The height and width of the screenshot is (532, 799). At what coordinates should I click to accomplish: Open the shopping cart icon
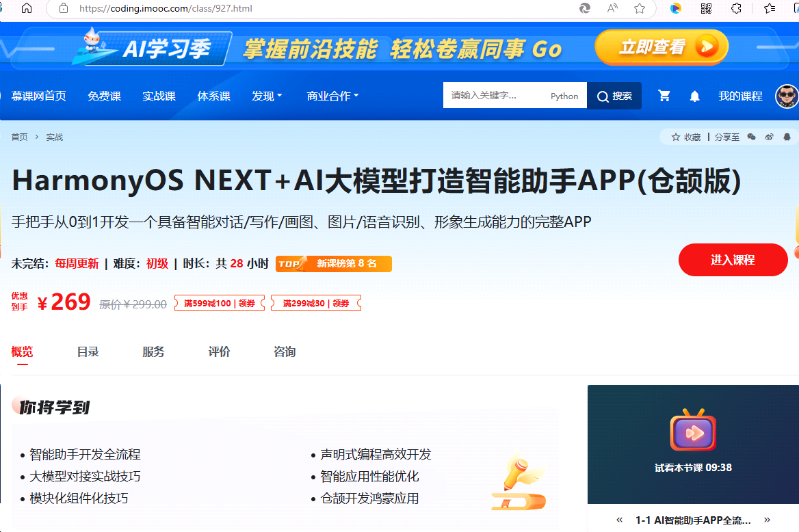664,96
